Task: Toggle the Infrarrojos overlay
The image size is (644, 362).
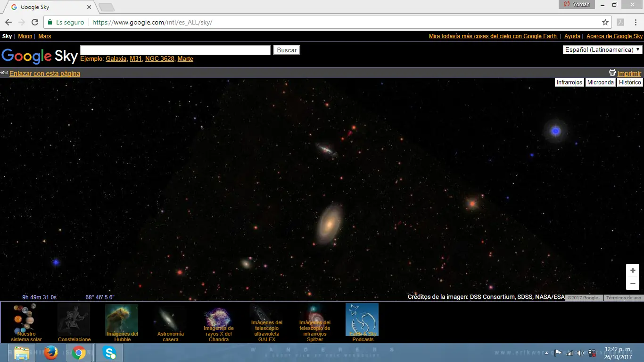Action: (x=570, y=82)
